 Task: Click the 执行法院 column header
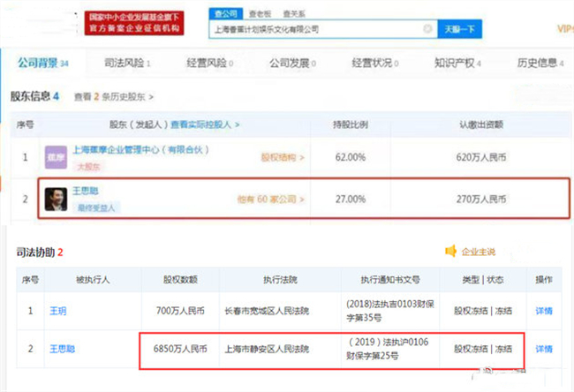point(280,280)
